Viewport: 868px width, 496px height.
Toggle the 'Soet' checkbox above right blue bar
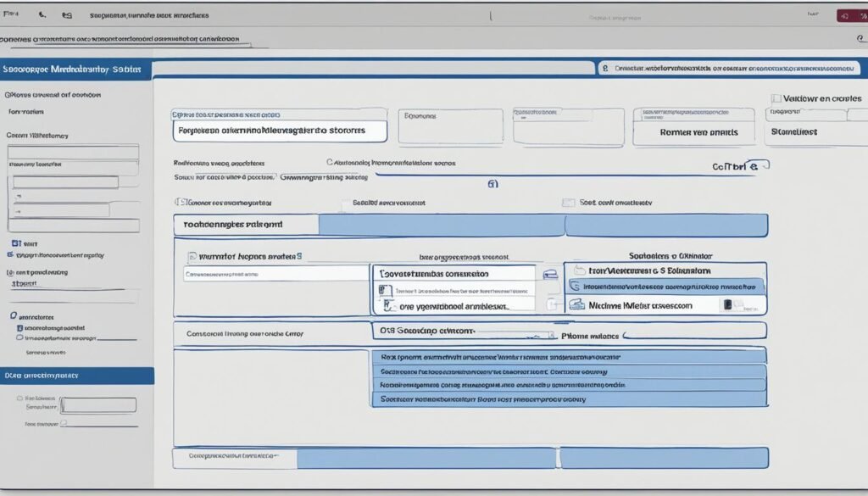pos(568,203)
